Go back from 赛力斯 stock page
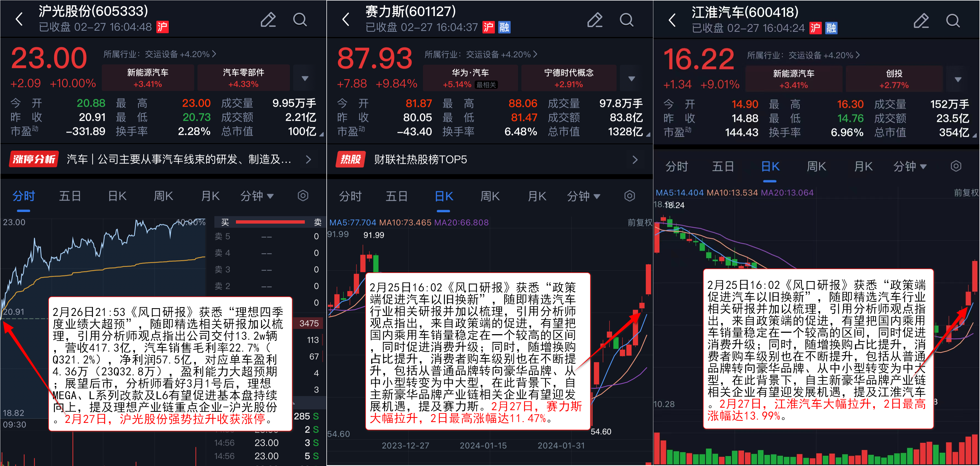 345,19
